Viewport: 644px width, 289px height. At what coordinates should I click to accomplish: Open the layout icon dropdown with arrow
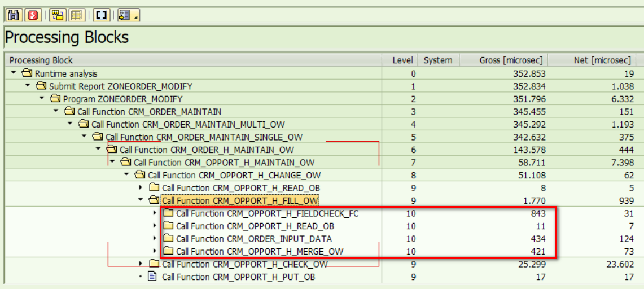[129, 15]
